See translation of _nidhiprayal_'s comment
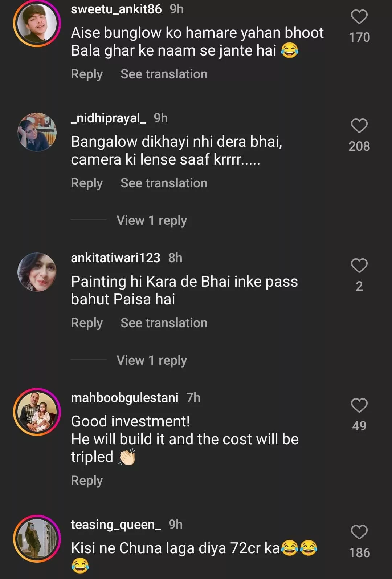Image resolution: width=392 pixels, height=579 pixels. pos(164,183)
